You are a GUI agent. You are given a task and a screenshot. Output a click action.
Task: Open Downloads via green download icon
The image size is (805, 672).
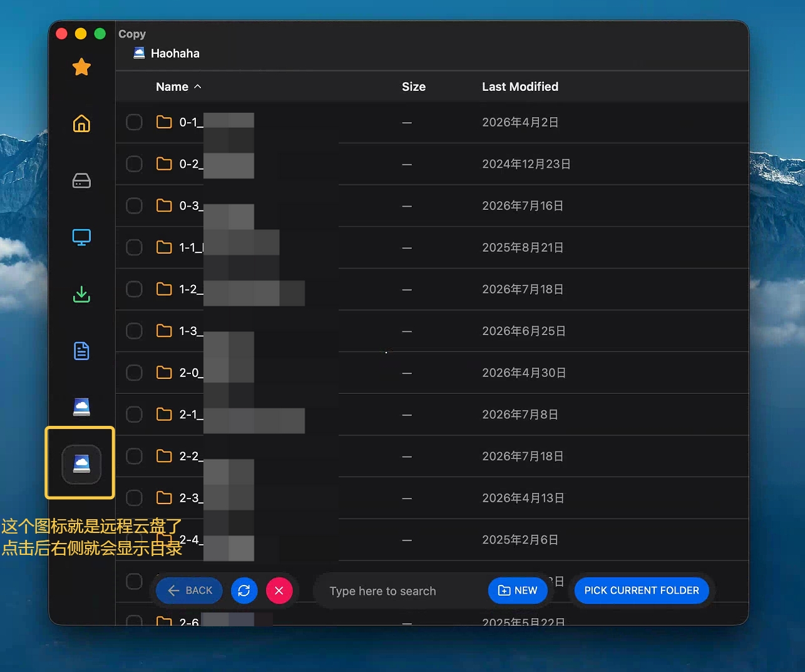click(81, 294)
